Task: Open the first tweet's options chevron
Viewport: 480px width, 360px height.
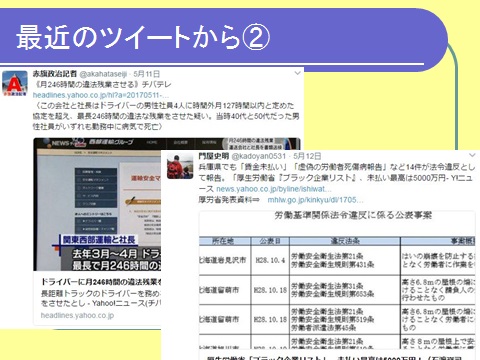Action: point(297,73)
